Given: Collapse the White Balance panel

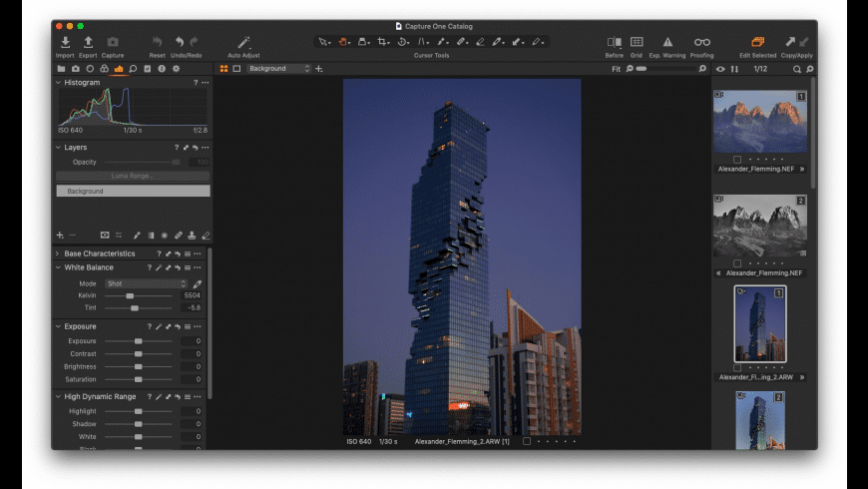Looking at the screenshot, I should pos(58,267).
